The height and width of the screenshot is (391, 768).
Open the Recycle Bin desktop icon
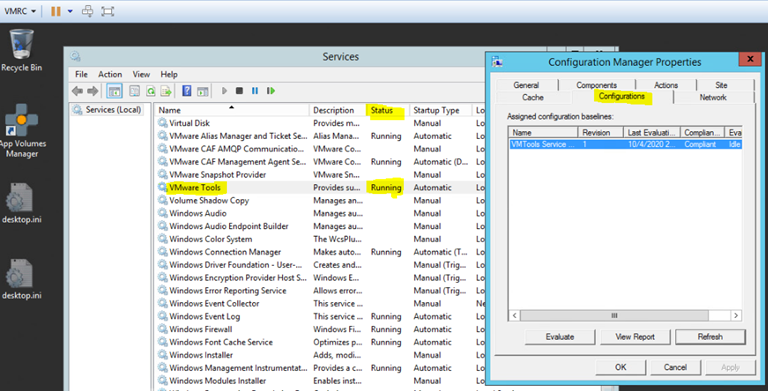[22, 50]
